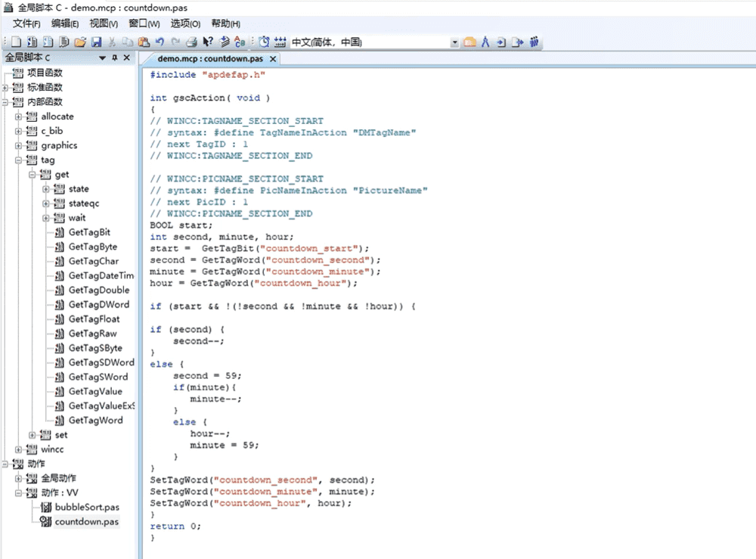This screenshot has width=756, height=559.
Task: Close the demo.mcp : countdown.pas tab
Action: tap(273, 59)
